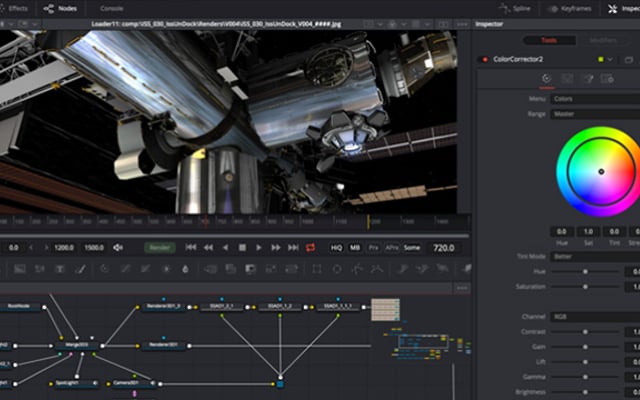Click the versions icon beside ColorCorrector2 header
This screenshot has width=640, height=400.
[629, 60]
